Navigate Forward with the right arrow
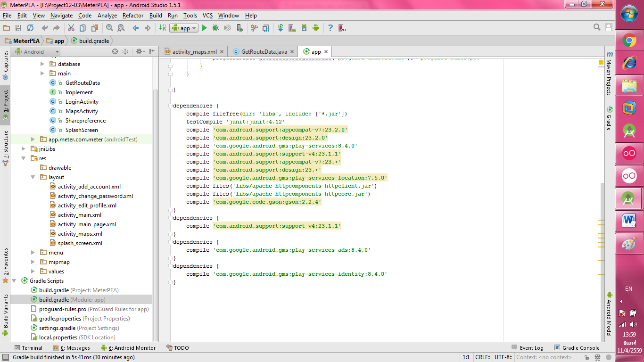644x362 pixels. pyautogui.click(x=148, y=28)
